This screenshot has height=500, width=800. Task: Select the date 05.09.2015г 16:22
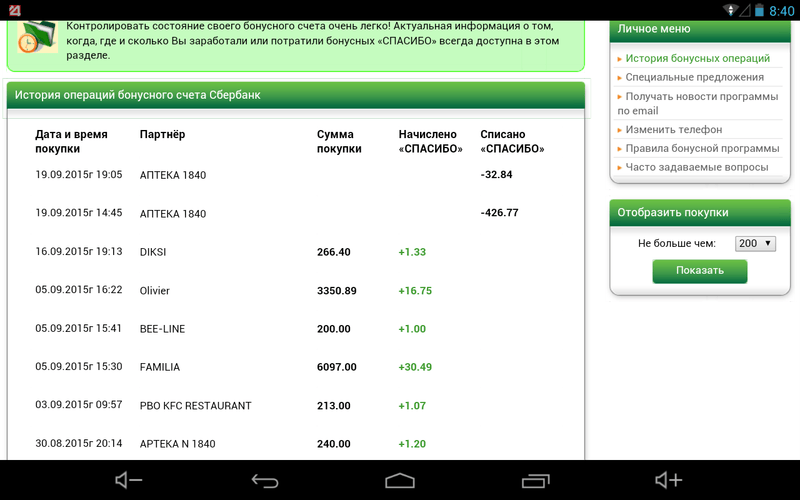(79, 290)
